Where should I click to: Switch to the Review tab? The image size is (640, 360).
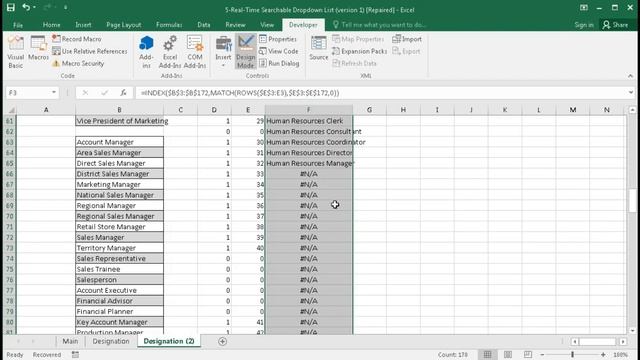tap(236, 25)
